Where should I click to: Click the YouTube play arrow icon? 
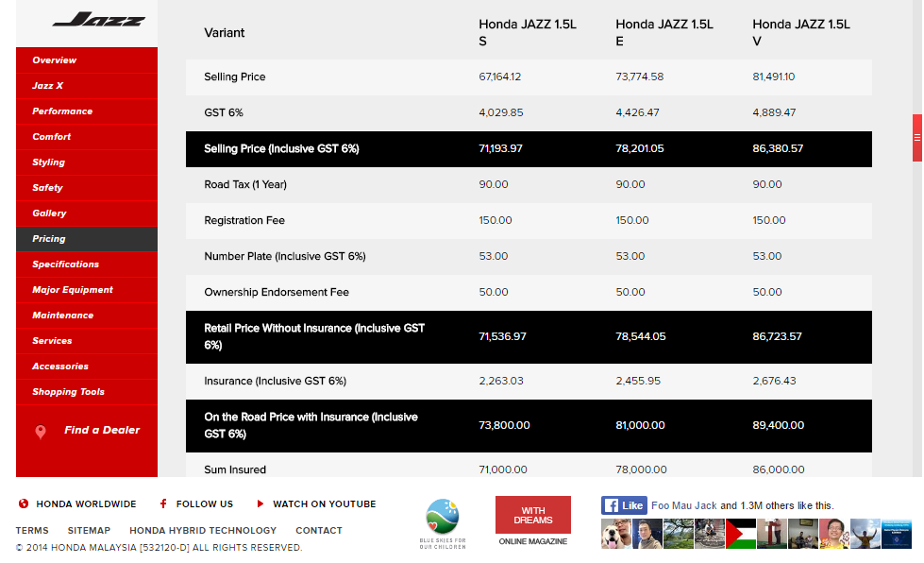[x=260, y=504]
